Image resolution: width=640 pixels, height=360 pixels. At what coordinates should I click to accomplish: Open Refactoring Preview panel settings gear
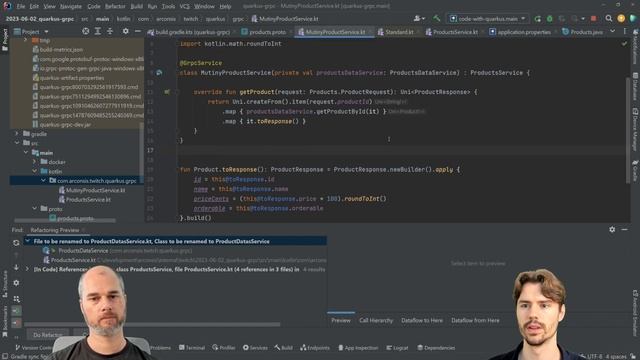612,229
